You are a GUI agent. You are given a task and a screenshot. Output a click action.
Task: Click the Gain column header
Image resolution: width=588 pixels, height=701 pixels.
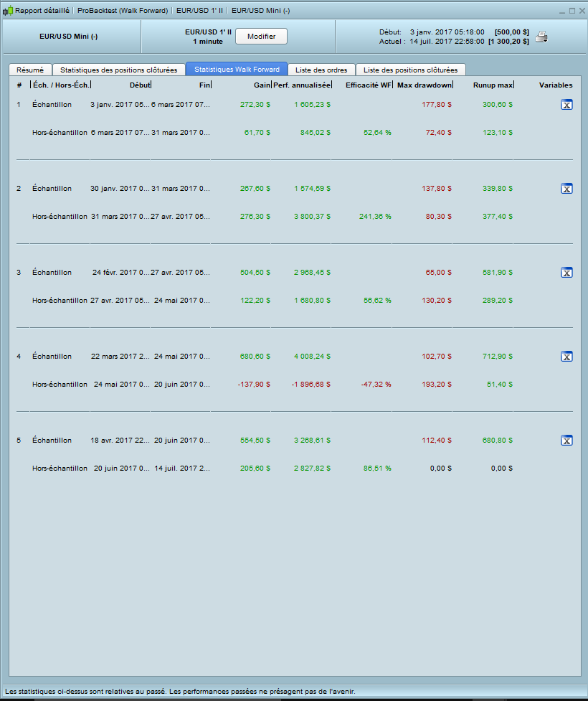(262, 85)
